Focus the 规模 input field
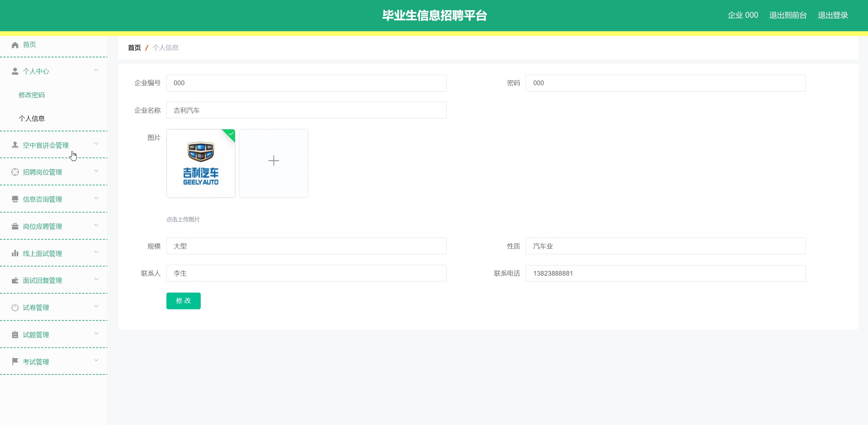 pyautogui.click(x=306, y=246)
